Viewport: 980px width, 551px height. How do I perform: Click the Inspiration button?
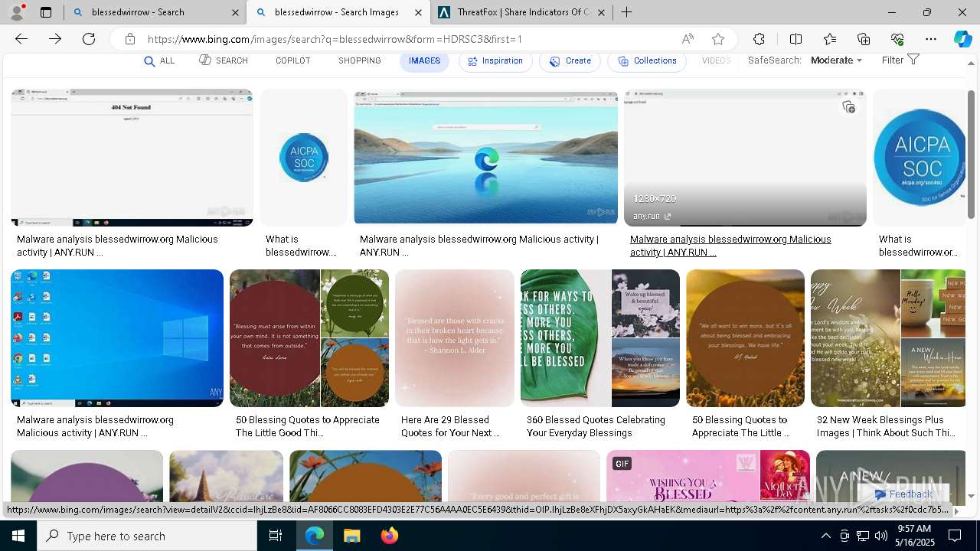pyautogui.click(x=495, y=61)
